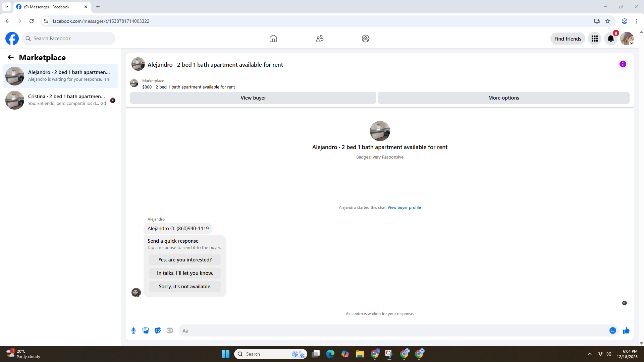Open the Chrome three-dot menu
Screen dimensions: 644x362
tap(637, 21)
